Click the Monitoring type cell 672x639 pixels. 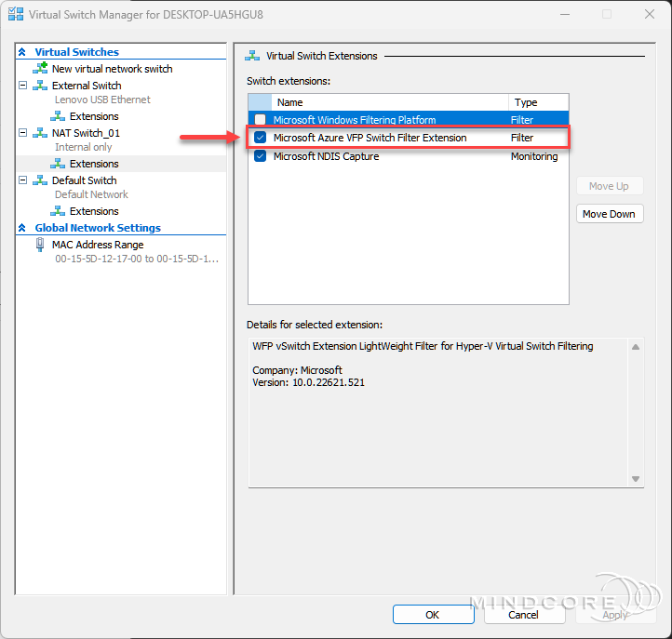click(534, 156)
